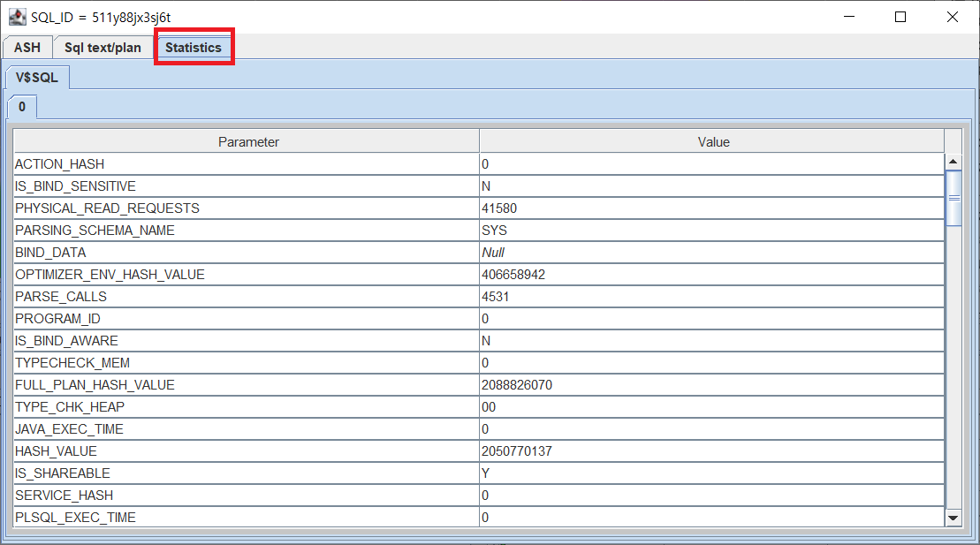The width and height of the screenshot is (980, 545).
Task: Click the N value for IS_BIND_SENSITIVE
Action: tap(712, 186)
